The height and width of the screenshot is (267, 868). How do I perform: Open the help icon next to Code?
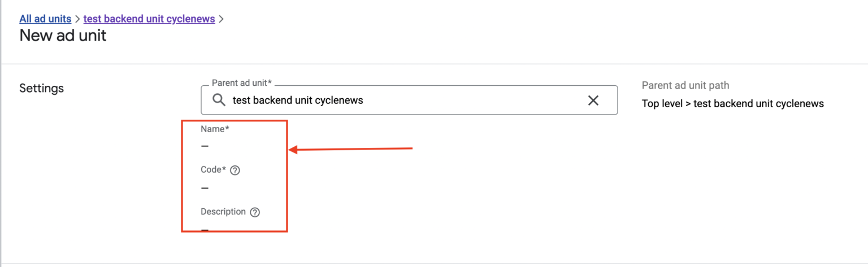point(235,170)
